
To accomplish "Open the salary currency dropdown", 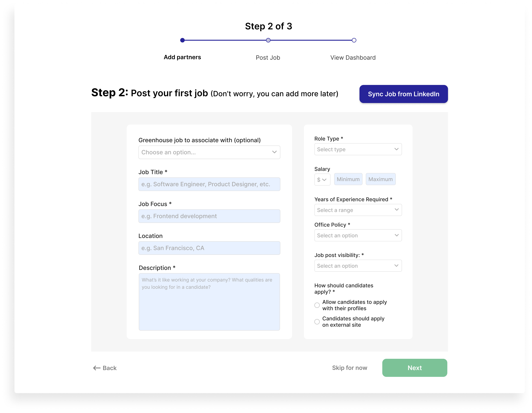I will [322, 180].
